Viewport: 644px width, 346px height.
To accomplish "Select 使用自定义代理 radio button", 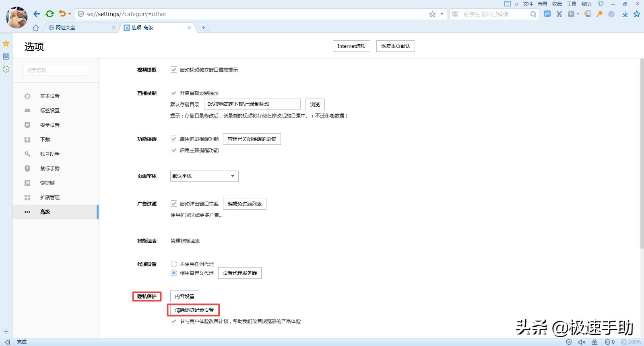I will [174, 273].
